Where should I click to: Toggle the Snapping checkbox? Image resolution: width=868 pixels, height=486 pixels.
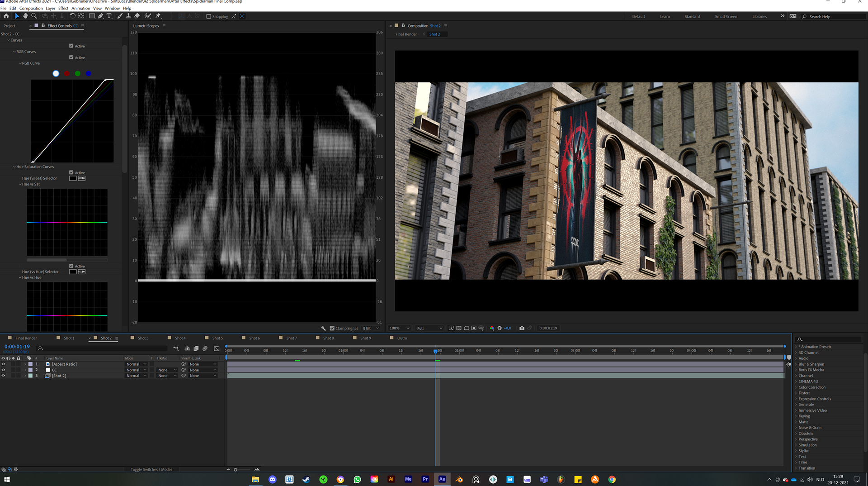(x=209, y=17)
